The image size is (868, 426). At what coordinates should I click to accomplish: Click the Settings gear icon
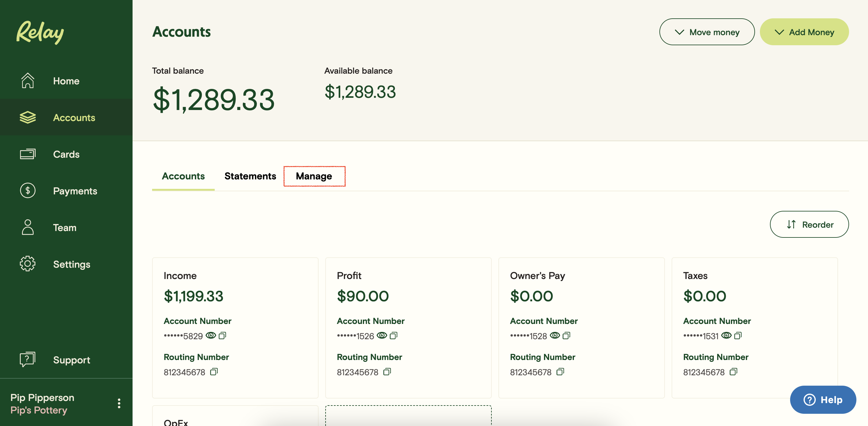click(x=27, y=264)
